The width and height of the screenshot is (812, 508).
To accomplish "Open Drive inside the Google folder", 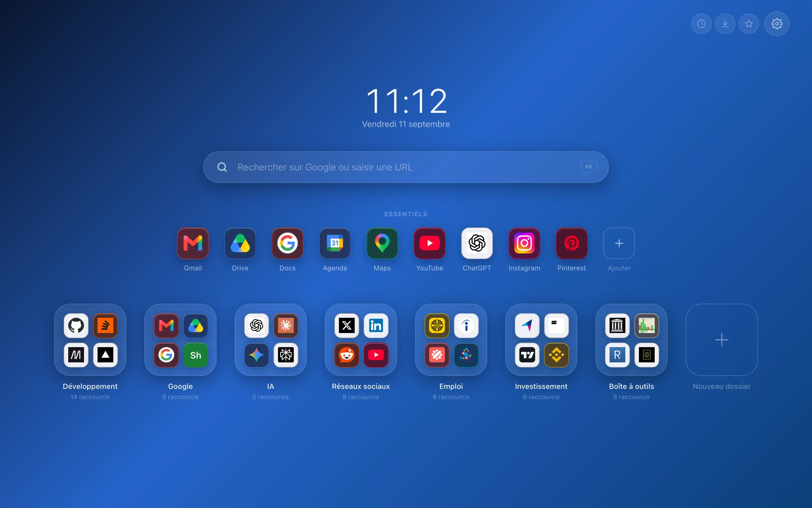I will [196, 326].
